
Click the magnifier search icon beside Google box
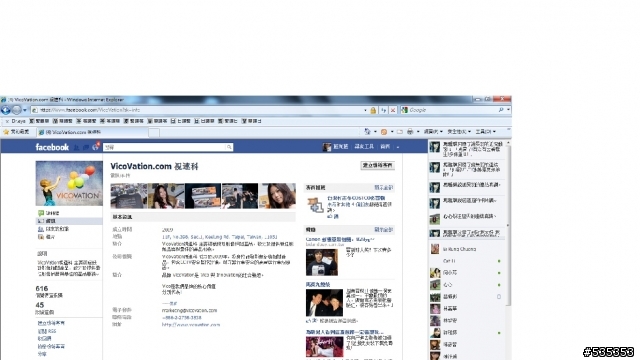[x=501, y=110]
